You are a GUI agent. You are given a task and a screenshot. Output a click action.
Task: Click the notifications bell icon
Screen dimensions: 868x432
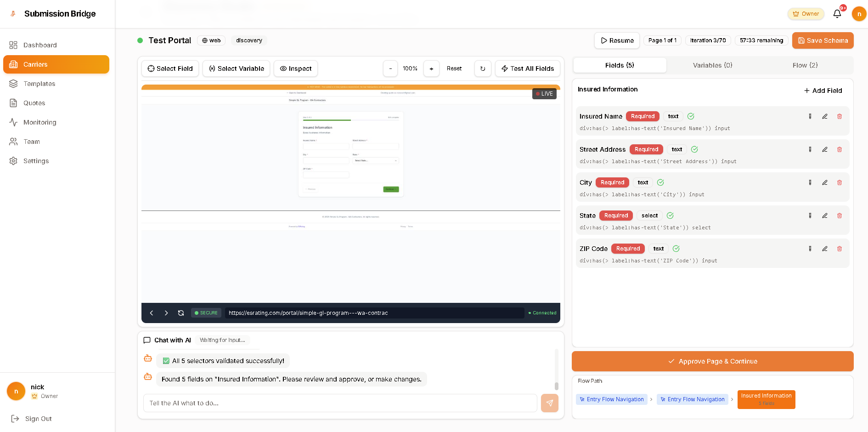point(837,14)
